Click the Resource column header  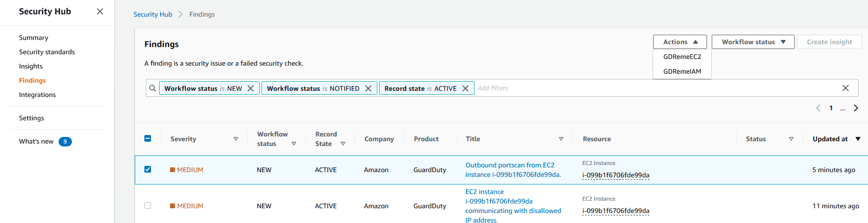(597, 139)
